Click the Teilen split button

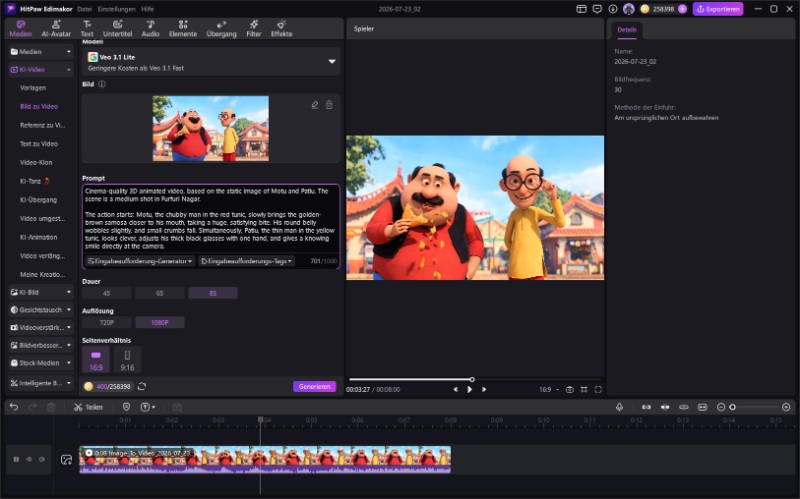click(x=88, y=407)
